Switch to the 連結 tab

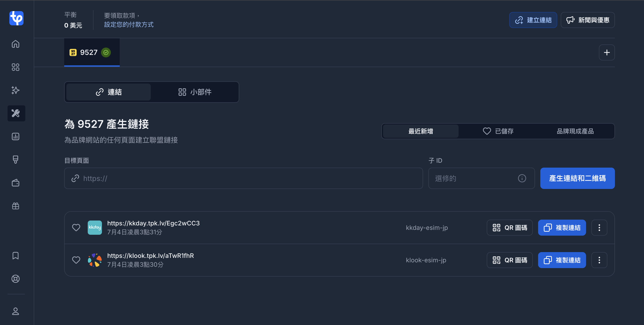pos(109,92)
